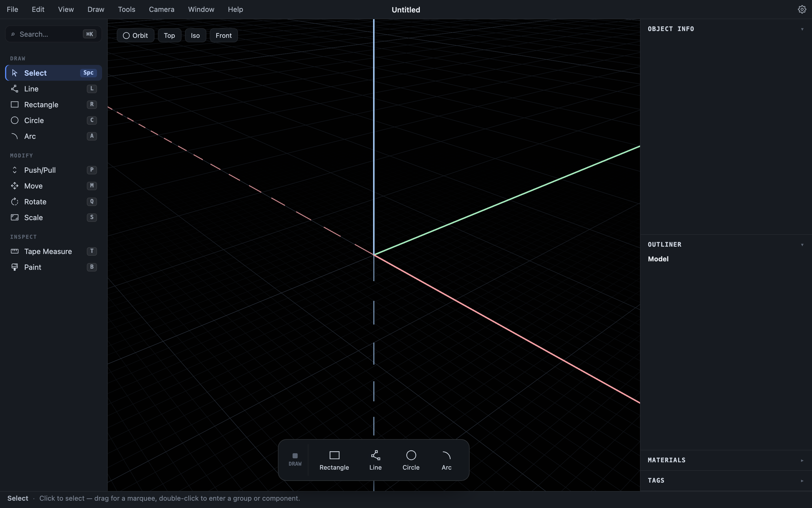Click Line in the bottom draw toolbar
The image size is (812, 508).
pyautogui.click(x=376, y=460)
